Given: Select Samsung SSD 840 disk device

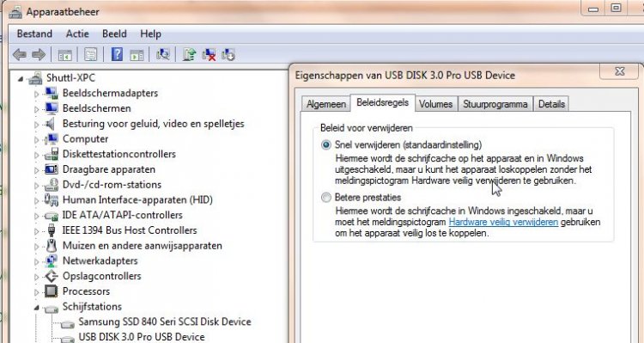Looking at the screenshot, I should click(x=165, y=322).
